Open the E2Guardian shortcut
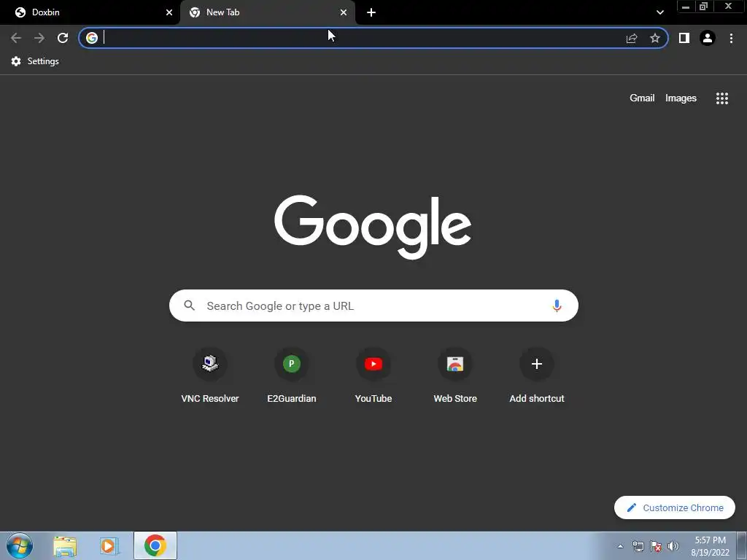This screenshot has height=560, width=747. tap(292, 375)
